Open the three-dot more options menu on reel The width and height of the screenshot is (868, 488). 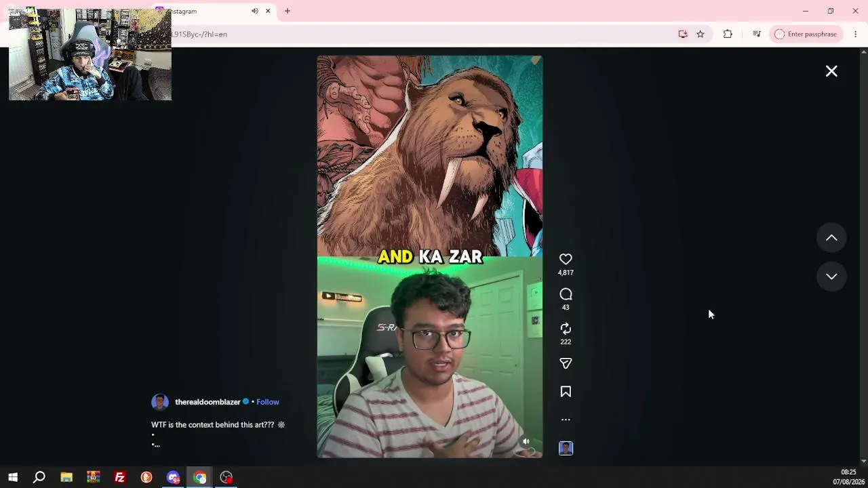tap(566, 420)
